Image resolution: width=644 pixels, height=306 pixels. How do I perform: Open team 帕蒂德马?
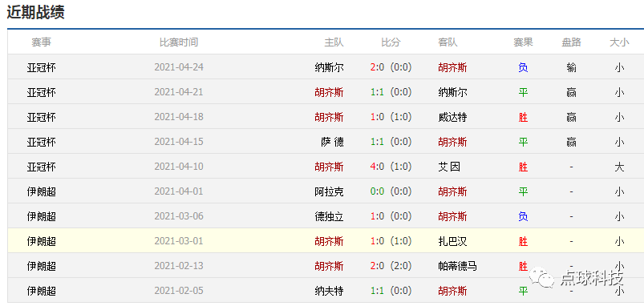click(x=457, y=266)
